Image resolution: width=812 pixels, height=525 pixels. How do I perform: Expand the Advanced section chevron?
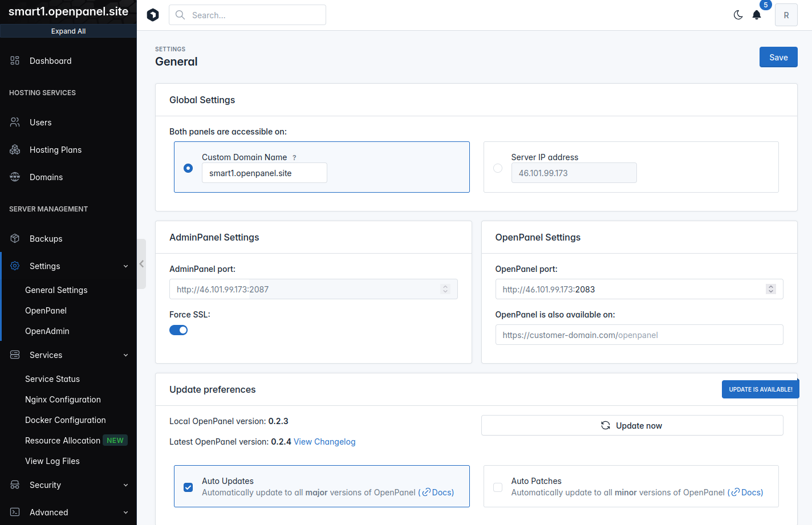click(125, 512)
